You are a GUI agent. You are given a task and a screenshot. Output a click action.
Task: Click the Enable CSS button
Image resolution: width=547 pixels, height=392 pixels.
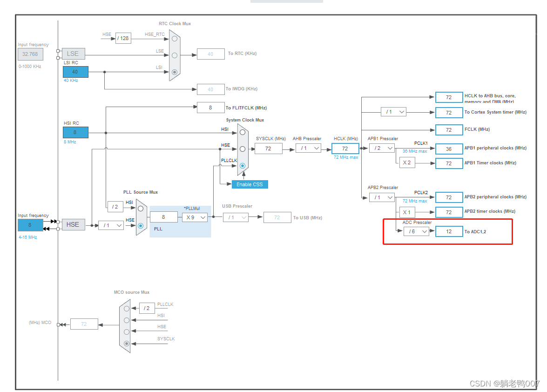250,184
